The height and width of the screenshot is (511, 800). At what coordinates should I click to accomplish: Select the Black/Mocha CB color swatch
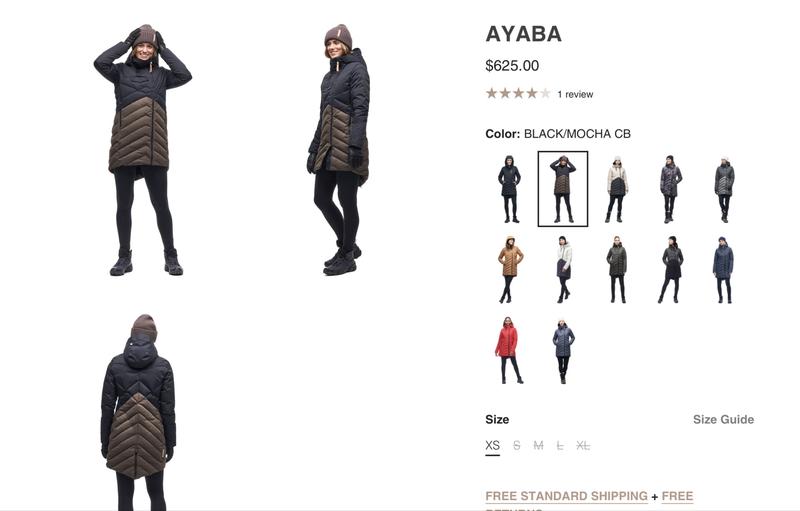563,189
